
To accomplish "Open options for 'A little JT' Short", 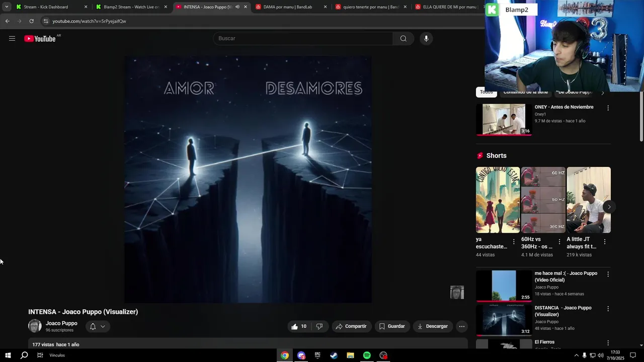I will pos(604,242).
